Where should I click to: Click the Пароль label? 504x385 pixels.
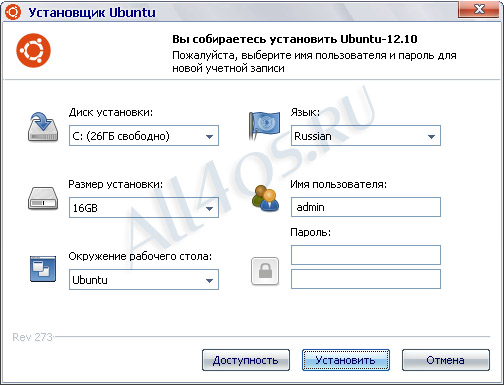pos(310,232)
